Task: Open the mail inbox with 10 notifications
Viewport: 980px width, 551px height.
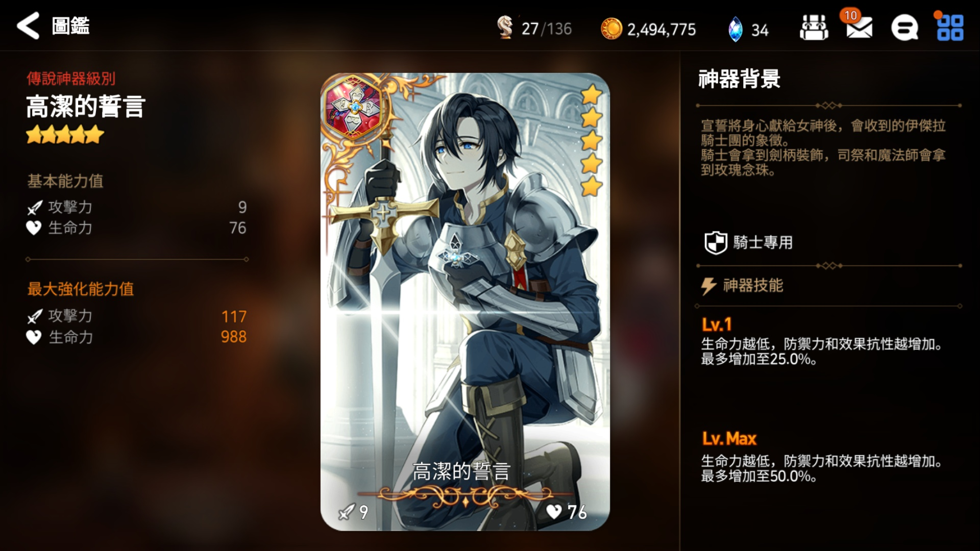Action: click(x=859, y=26)
